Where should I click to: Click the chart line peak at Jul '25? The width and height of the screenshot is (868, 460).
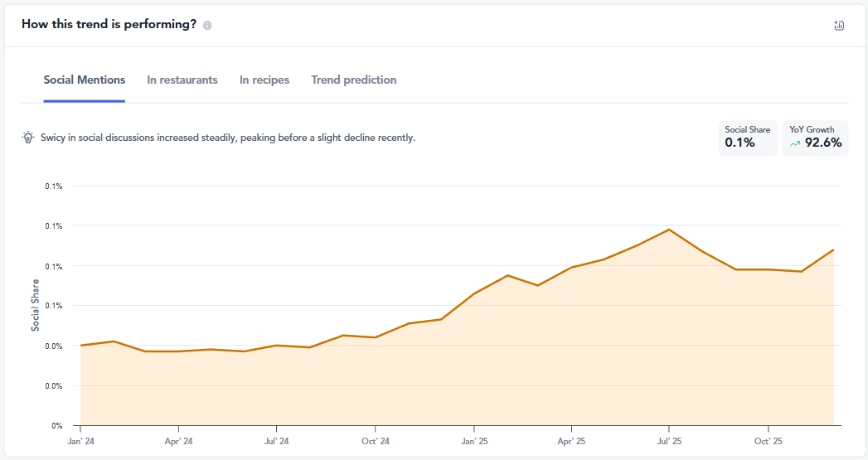pos(669,230)
